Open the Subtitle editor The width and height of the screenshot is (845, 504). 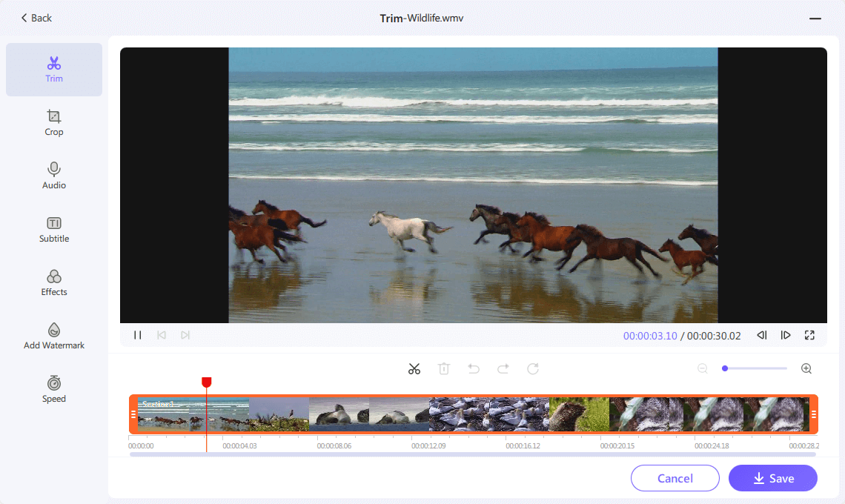54,230
